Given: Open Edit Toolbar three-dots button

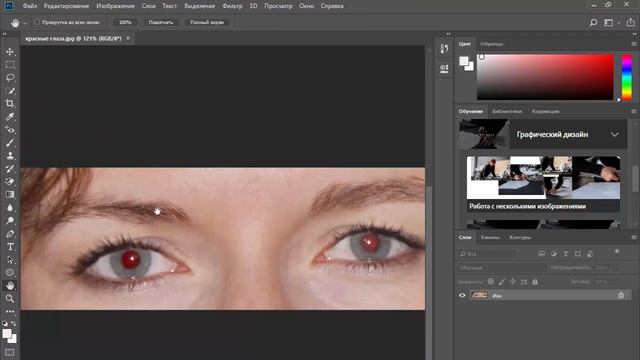Looking at the screenshot, I should pos(10,311).
